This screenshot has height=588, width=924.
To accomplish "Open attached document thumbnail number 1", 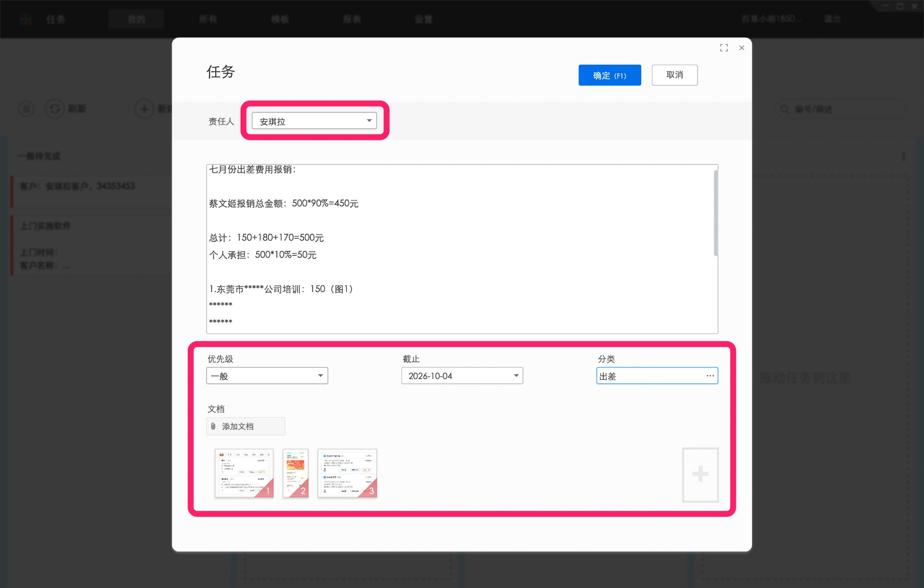I will (244, 473).
